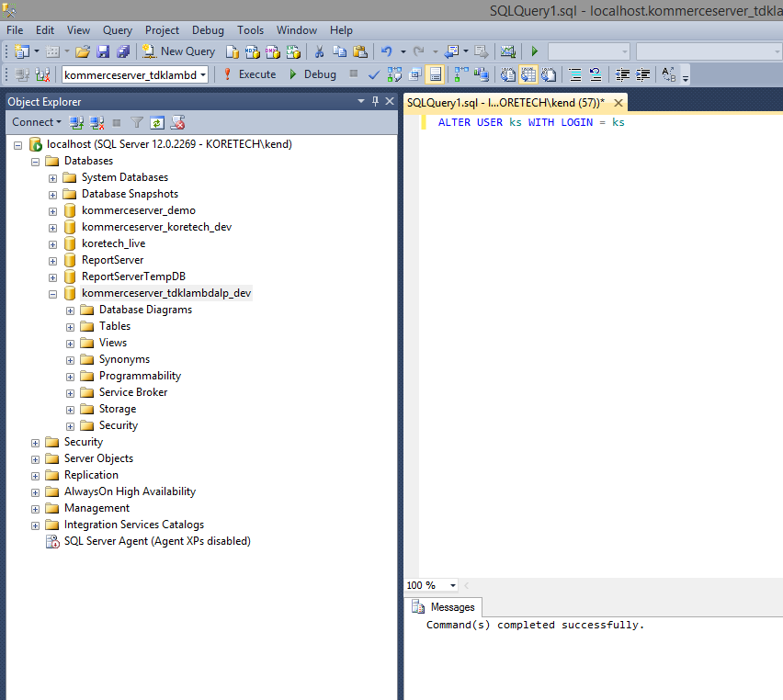Parse the query with the blue checkmark
The height and width of the screenshot is (700, 783).
[x=373, y=75]
